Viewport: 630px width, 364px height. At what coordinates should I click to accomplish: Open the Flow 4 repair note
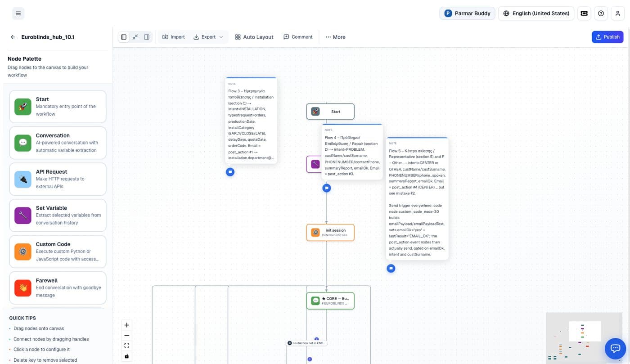[352, 153]
